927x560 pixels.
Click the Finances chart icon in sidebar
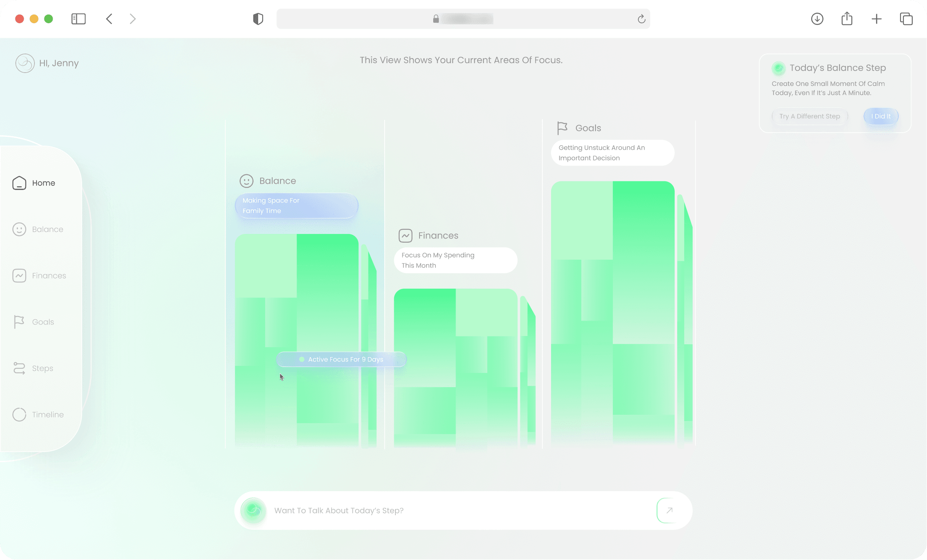19,276
